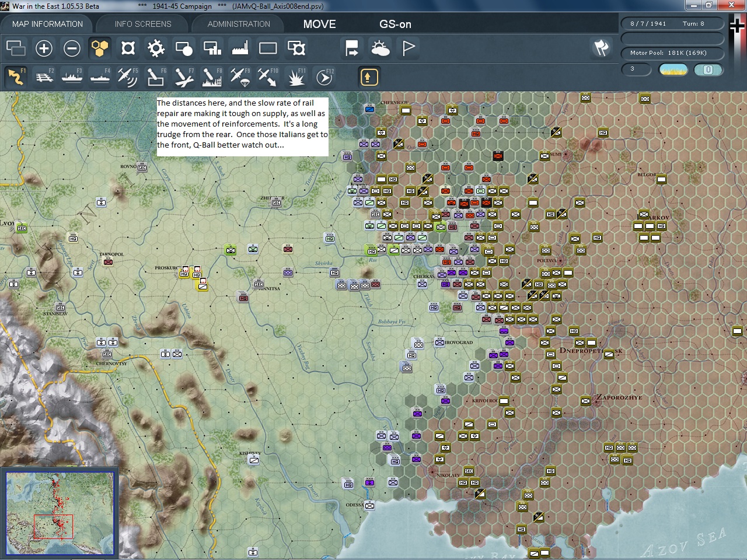Select the red unit at Tarnopol
This screenshot has width=747, height=560.
pyautogui.click(x=108, y=261)
